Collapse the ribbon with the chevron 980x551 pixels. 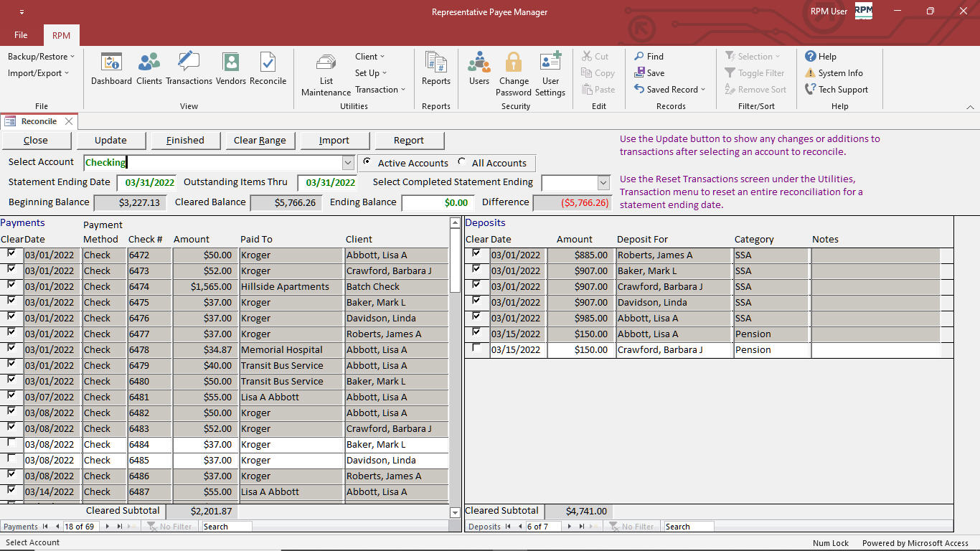[970, 107]
